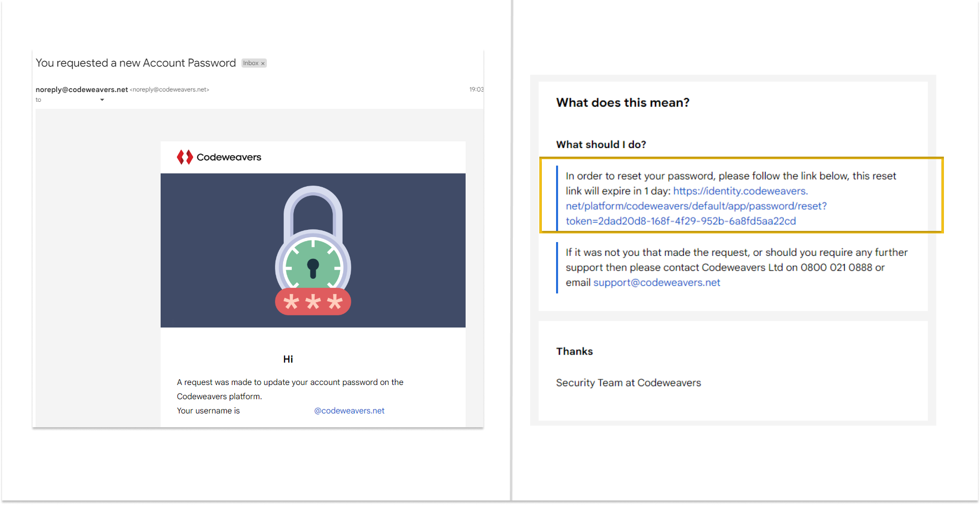This screenshot has width=980, height=505.
Task: Click the padlock illustration image
Action: coord(313,250)
